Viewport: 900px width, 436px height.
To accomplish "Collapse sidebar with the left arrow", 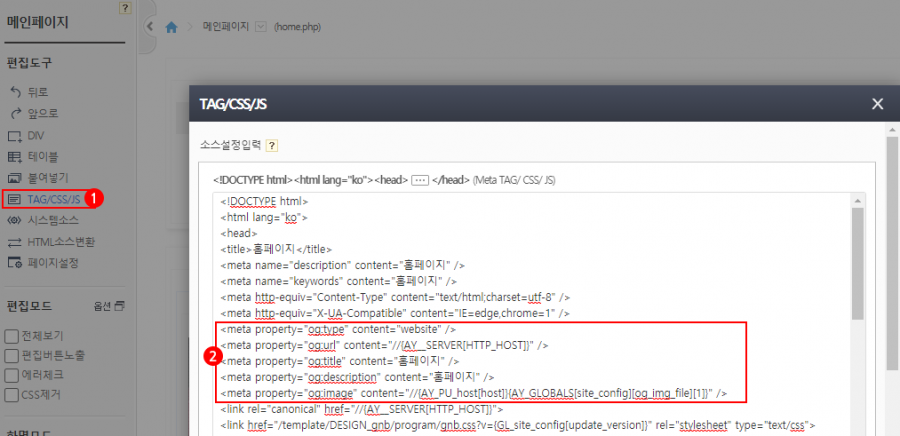I will [149, 26].
